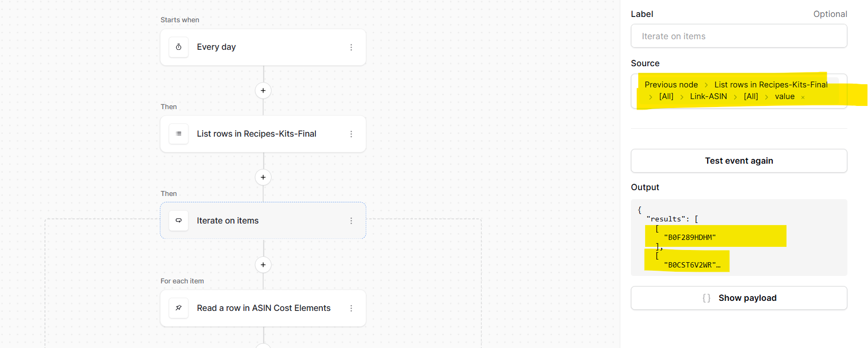
Task: Click the value segment in Source path
Action: click(784, 96)
